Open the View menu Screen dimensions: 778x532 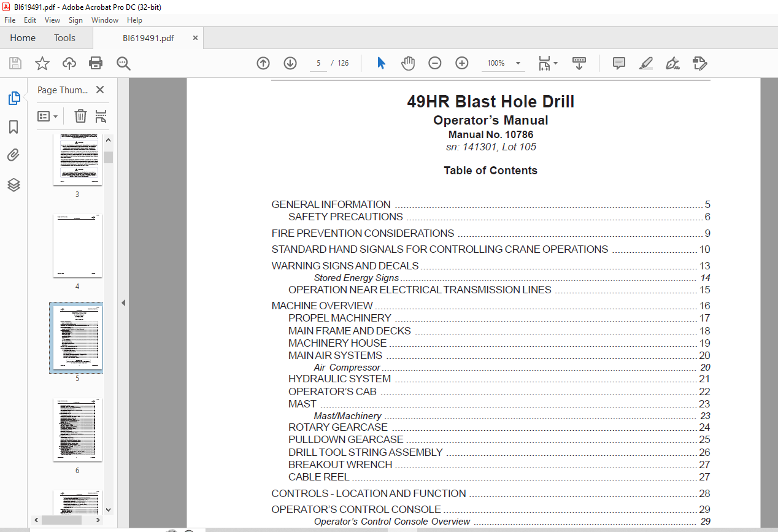click(53, 20)
